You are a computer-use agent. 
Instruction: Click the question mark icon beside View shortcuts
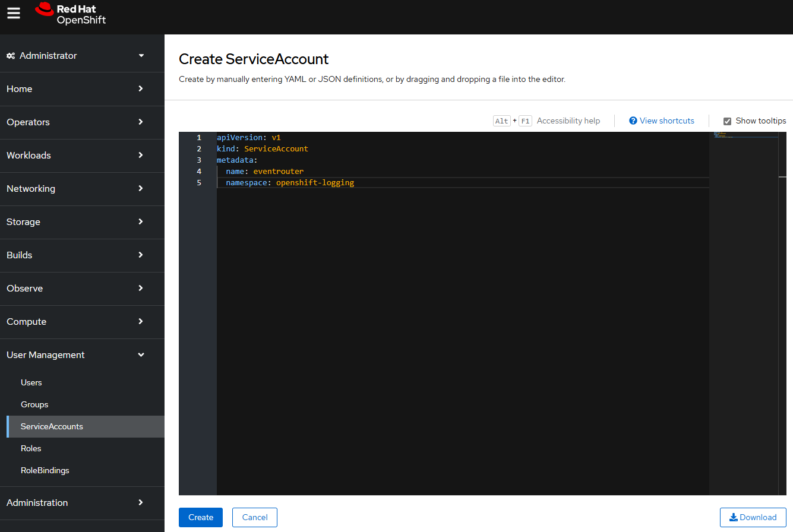tap(633, 121)
